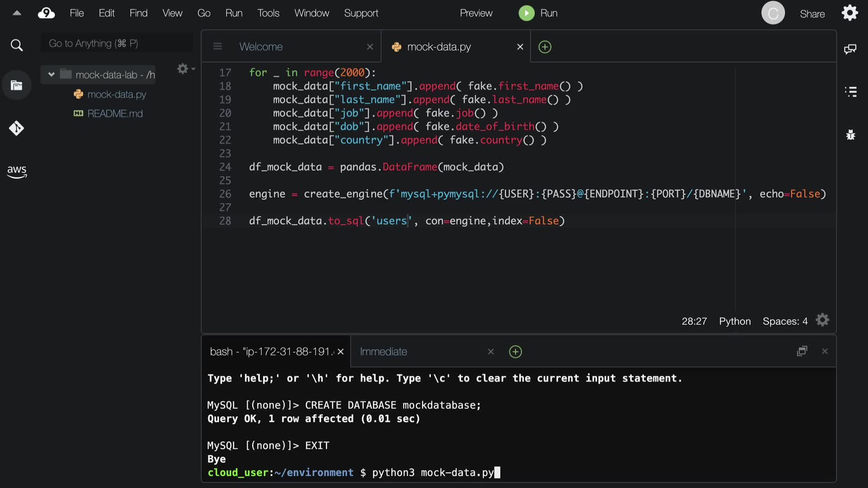Toggle the Environment file tree panel

[17, 85]
